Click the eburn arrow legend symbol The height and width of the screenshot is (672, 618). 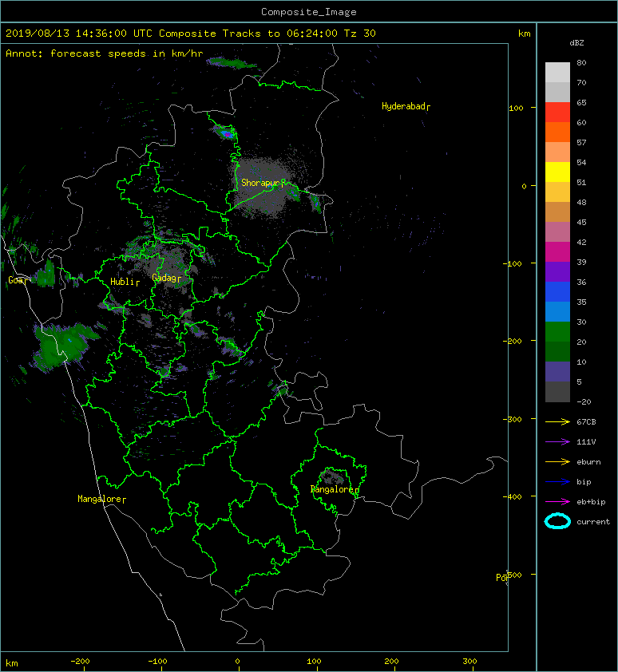coord(557,462)
